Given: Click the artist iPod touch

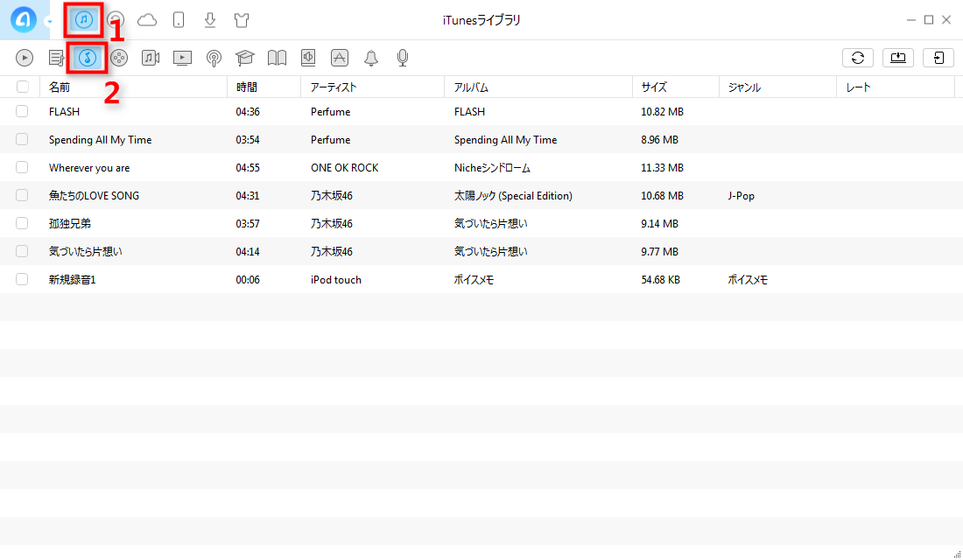Looking at the screenshot, I should coord(336,280).
